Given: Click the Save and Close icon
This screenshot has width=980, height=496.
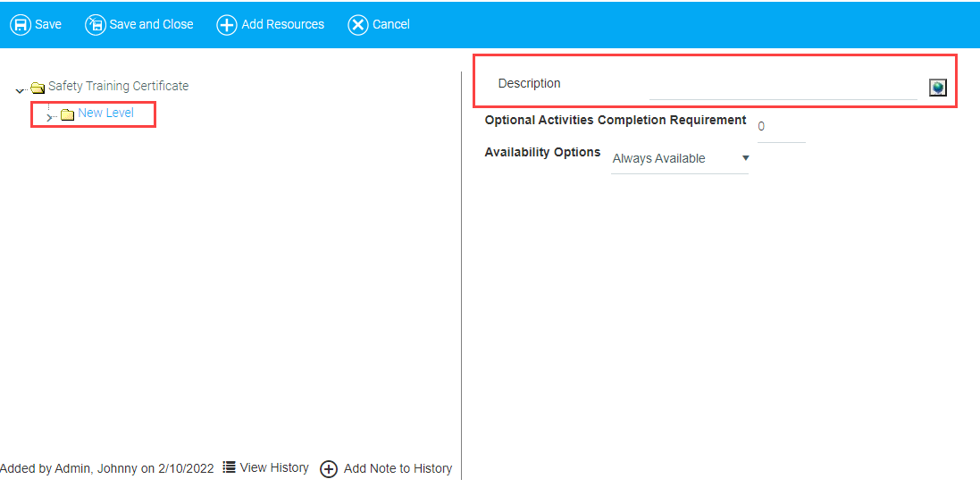Looking at the screenshot, I should click(95, 25).
